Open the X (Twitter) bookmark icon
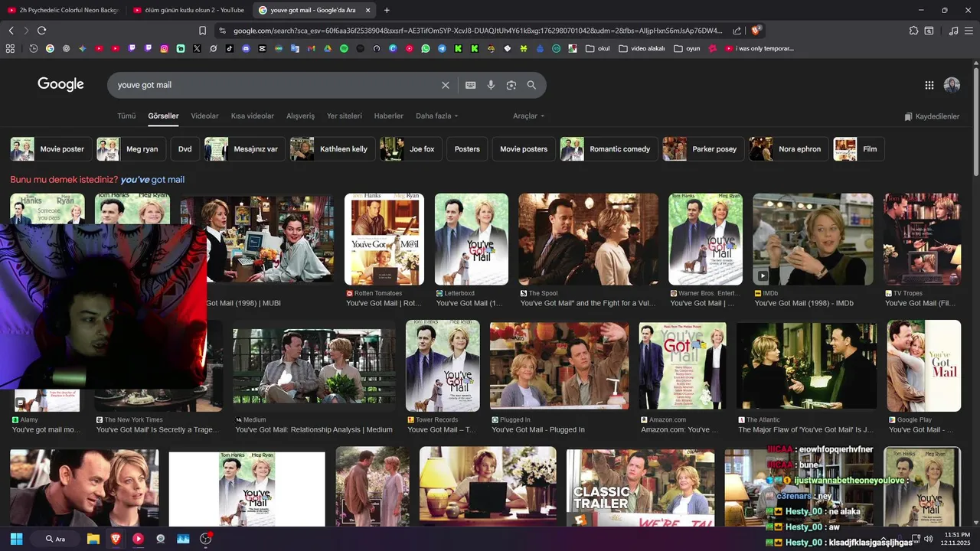Viewport: 980px width, 551px height. (x=197, y=48)
